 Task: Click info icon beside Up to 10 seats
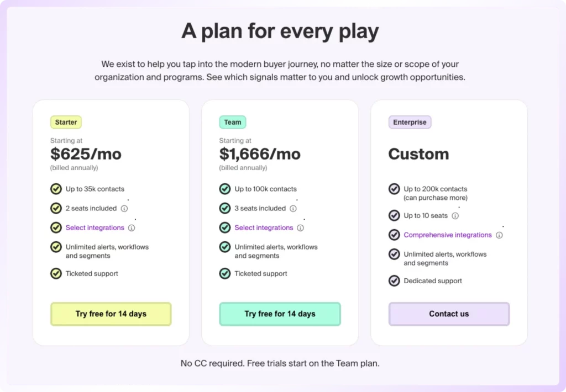point(455,216)
